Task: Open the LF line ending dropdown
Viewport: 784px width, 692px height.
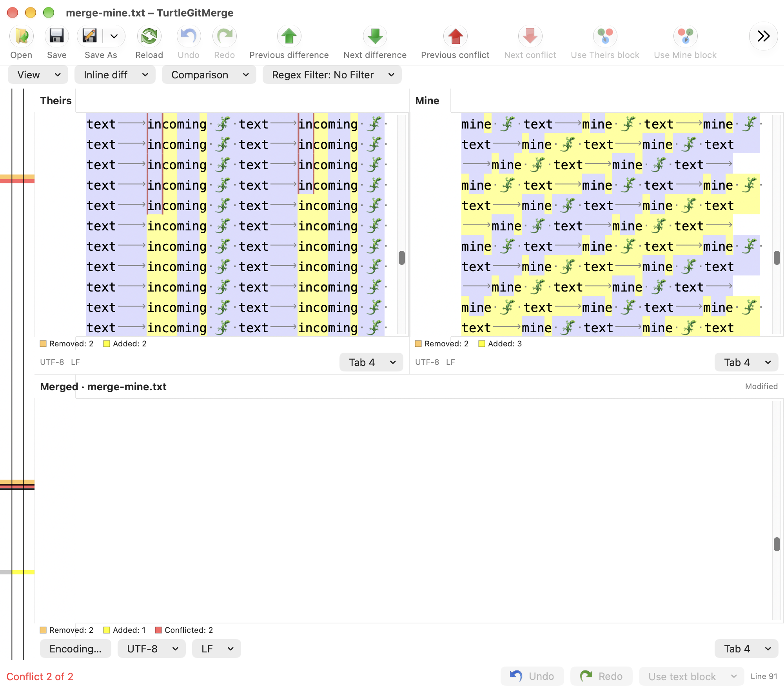Action: [x=216, y=649]
